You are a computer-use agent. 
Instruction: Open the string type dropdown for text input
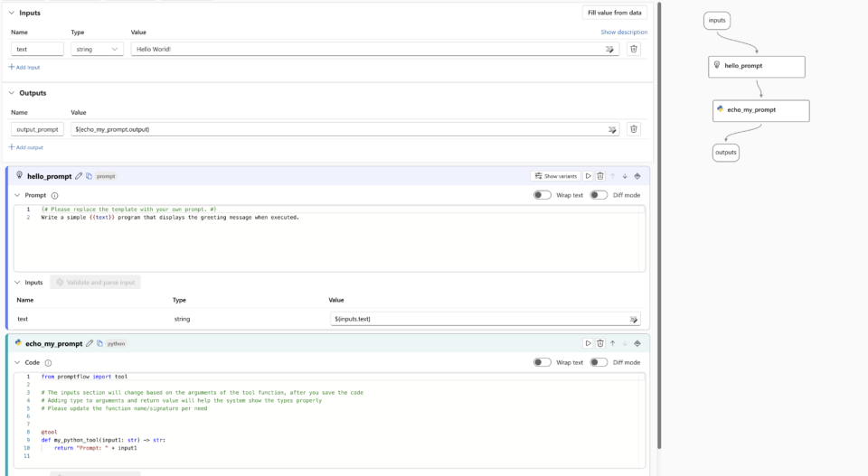tap(97, 50)
